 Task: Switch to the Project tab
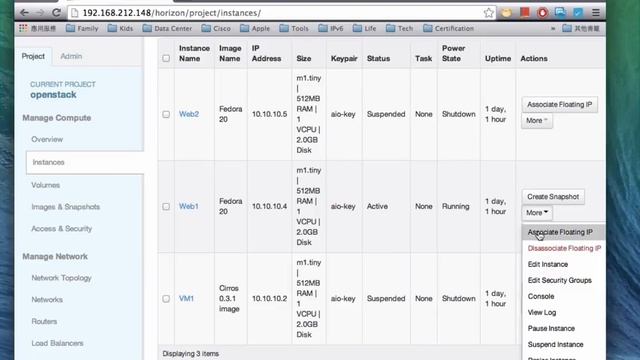(x=33, y=56)
